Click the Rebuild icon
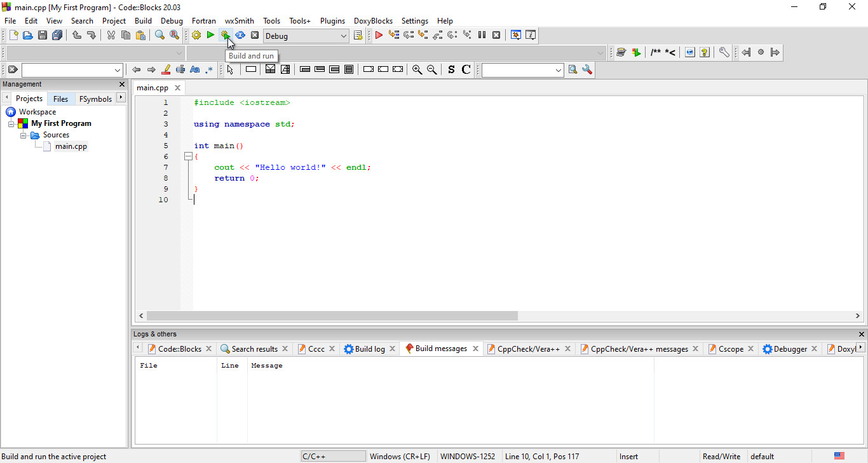Image resolution: width=868 pixels, height=463 pixels. pos(240,35)
